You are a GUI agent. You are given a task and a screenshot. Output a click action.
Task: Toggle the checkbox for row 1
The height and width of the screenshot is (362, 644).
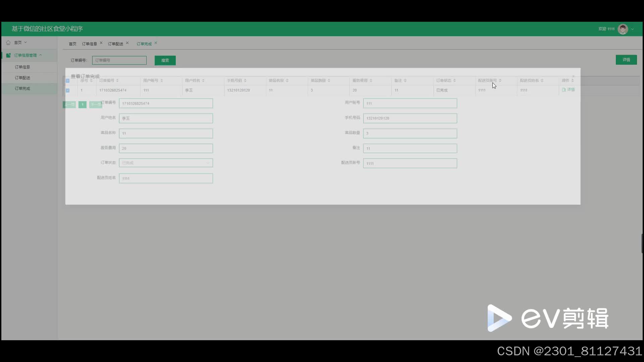(x=67, y=90)
